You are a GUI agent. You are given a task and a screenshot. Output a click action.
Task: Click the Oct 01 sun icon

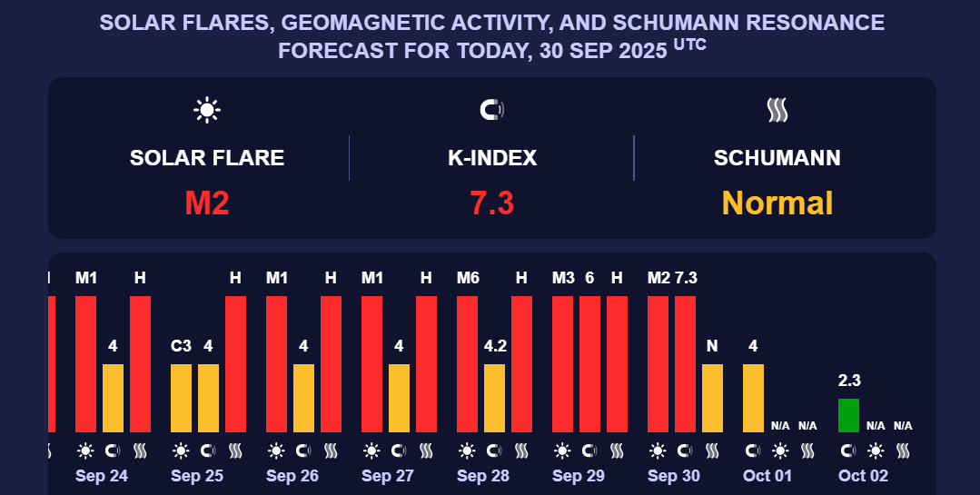[780, 450]
